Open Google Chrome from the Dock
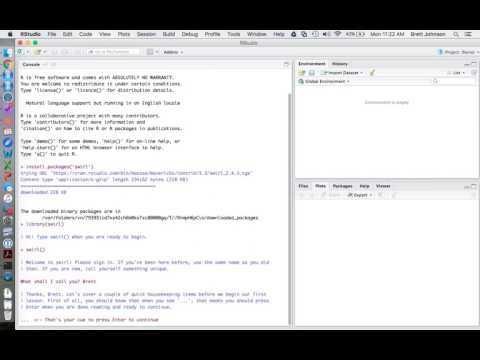Screen dimensions: 480x360 [7, 64]
